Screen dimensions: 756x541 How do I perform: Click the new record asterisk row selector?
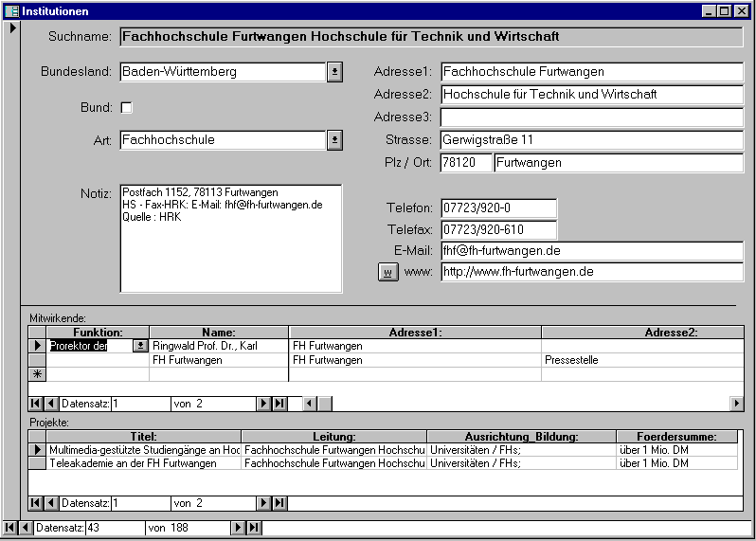[x=37, y=374]
